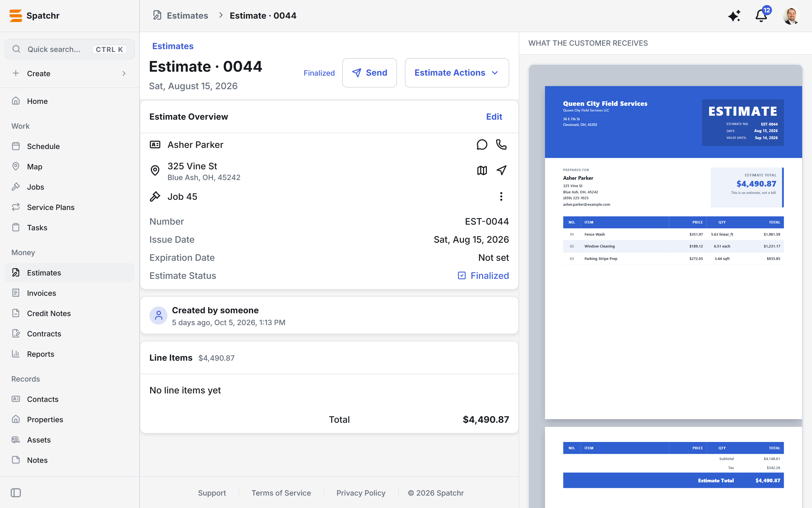Open Credit Notes in sidebar

[x=69, y=314]
